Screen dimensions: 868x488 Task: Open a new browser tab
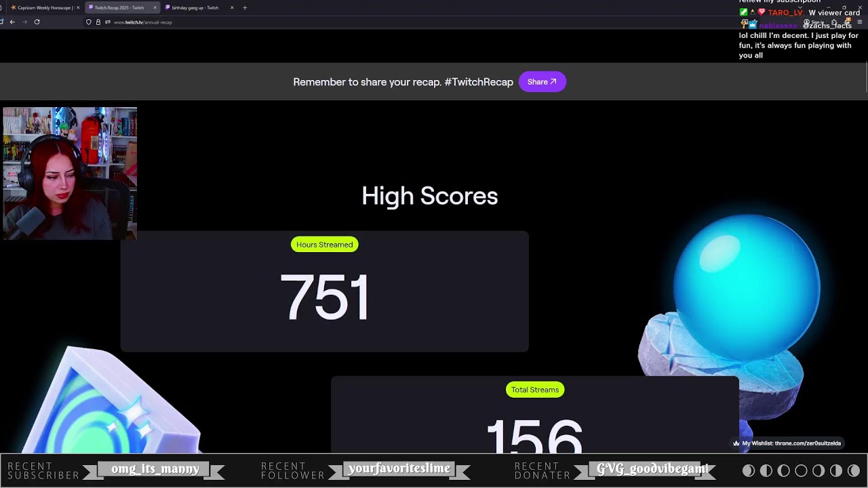tap(245, 7)
